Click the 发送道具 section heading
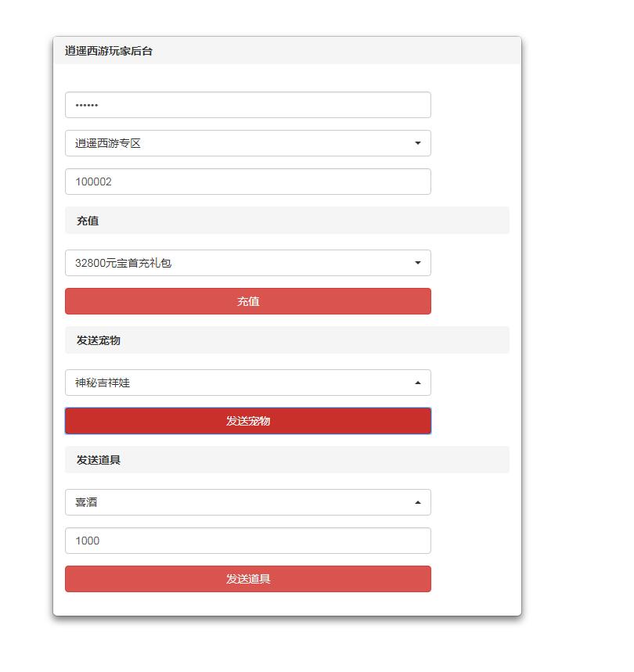The height and width of the screenshot is (672, 634). coord(99,460)
